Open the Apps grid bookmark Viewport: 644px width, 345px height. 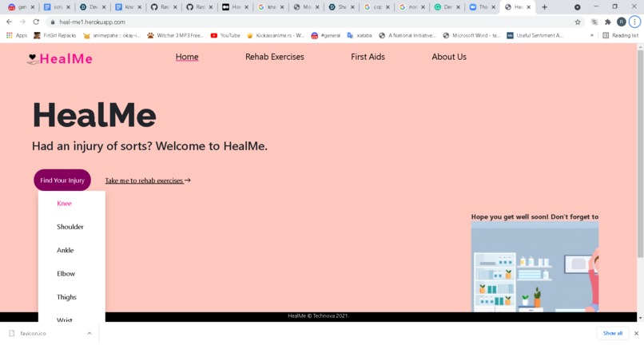pos(17,36)
